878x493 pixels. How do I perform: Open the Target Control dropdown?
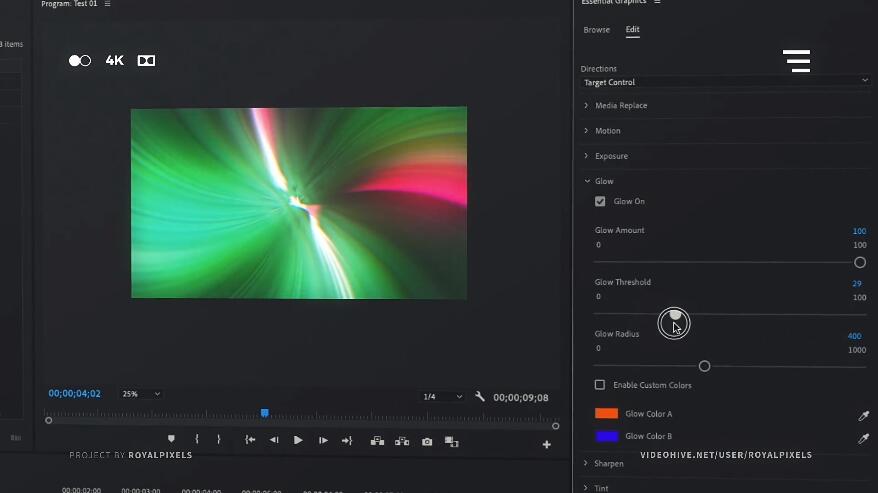point(725,82)
